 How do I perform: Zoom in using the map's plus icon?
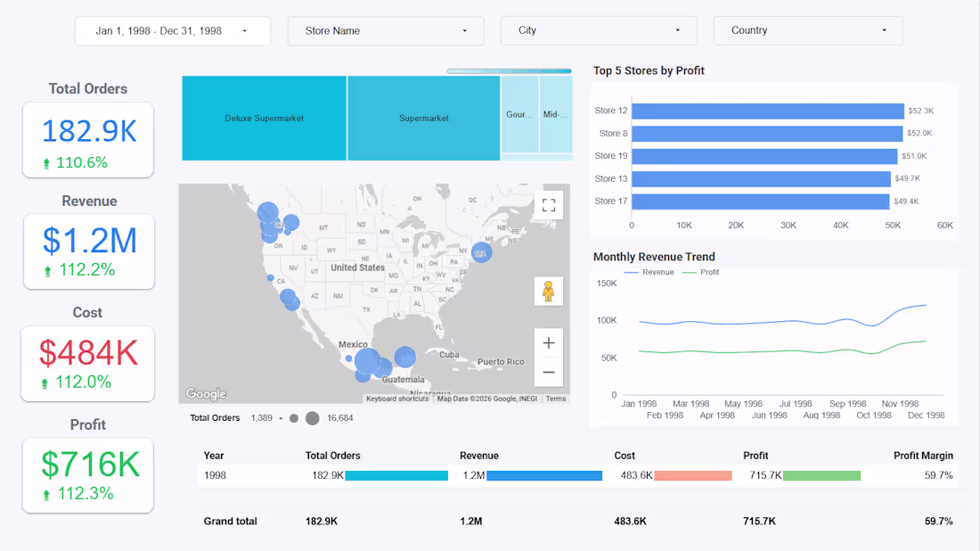tap(549, 342)
